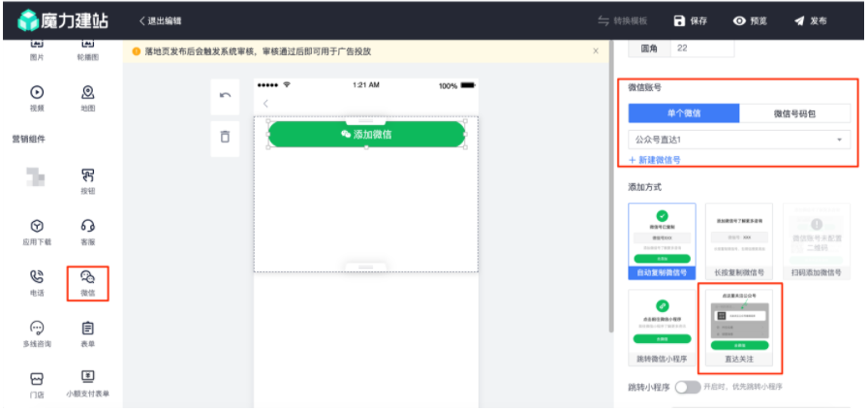Add the 应用下载 app download component
Screen dimensions: 868x411
(x=37, y=229)
